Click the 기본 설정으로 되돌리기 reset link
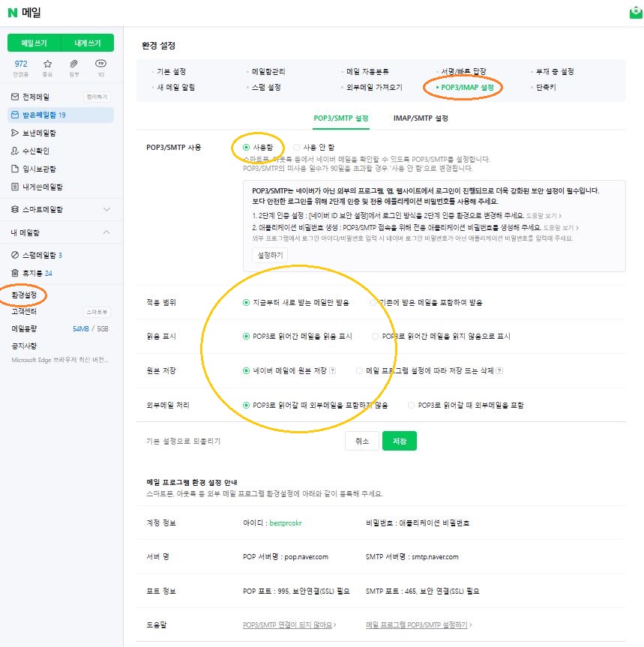This screenshot has height=647, width=644. 183,442
